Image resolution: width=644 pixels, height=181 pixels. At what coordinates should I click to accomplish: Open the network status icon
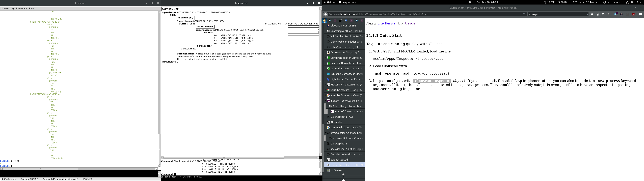tap(627, 2)
